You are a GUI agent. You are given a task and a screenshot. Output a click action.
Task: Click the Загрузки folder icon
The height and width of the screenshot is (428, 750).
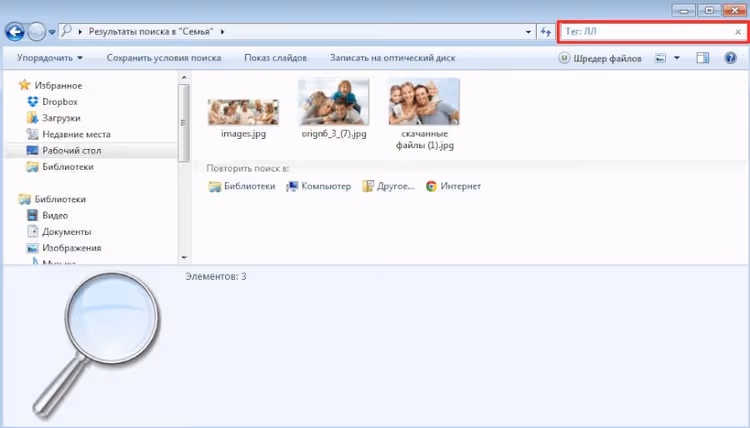click(x=33, y=118)
